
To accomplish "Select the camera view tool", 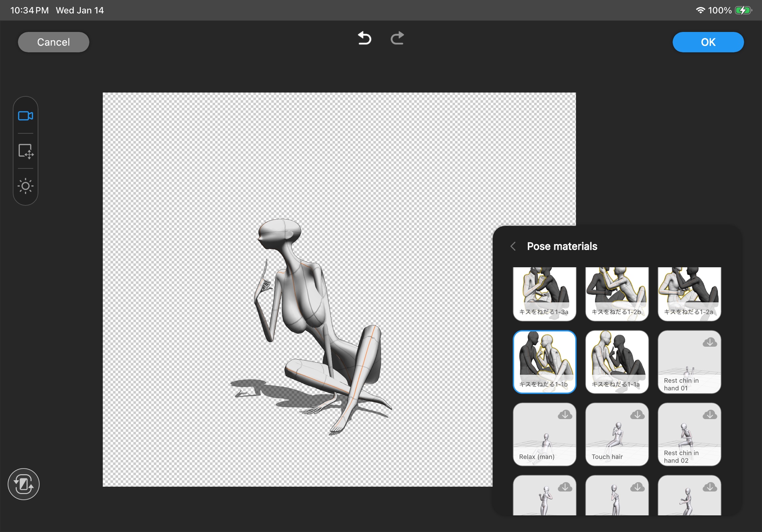I will [x=26, y=116].
